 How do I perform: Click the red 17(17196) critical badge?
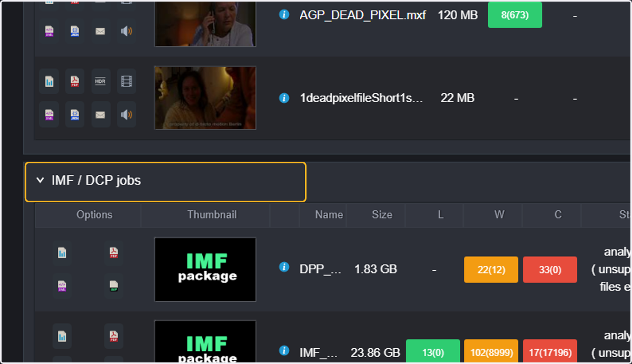tap(550, 351)
